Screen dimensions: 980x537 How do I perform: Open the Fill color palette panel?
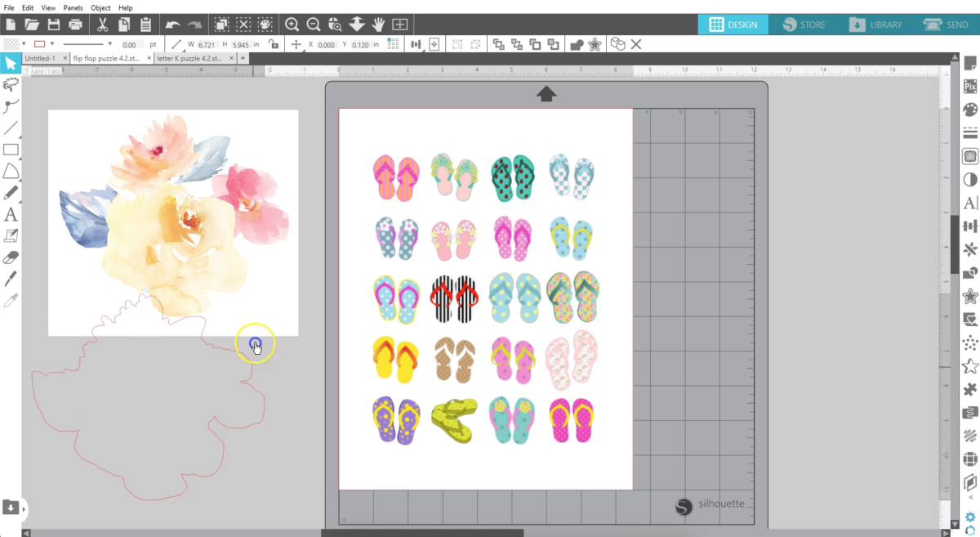(x=970, y=109)
